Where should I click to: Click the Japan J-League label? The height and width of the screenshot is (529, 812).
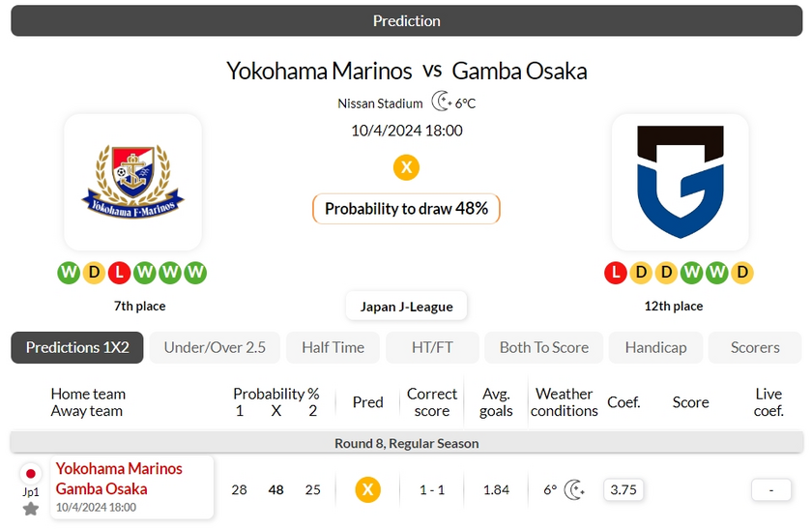click(x=407, y=307)
